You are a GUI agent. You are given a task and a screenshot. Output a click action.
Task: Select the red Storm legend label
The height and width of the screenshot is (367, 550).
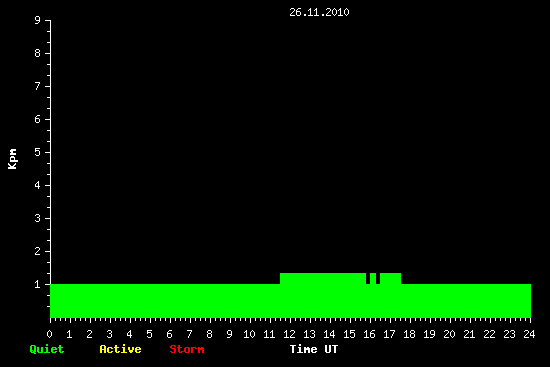[x=187, y=349]
